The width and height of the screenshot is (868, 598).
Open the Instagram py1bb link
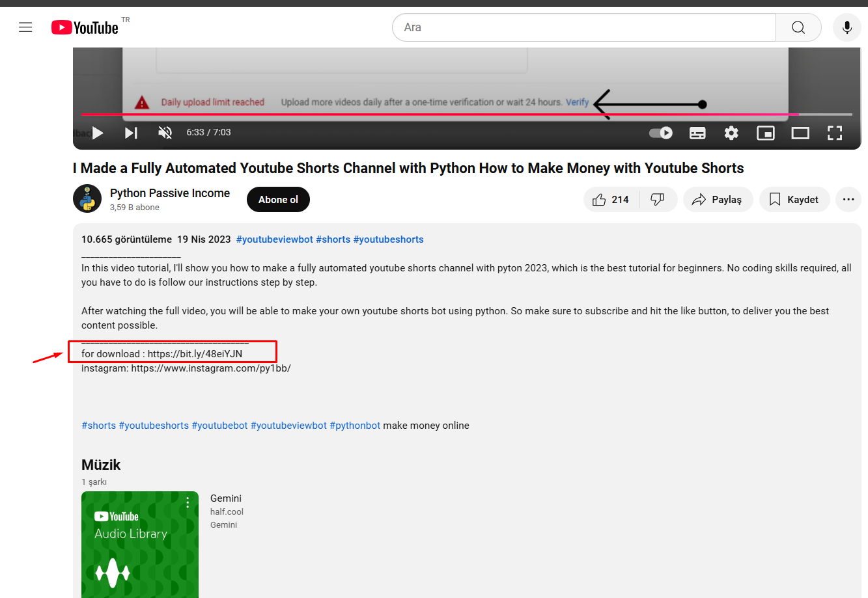point(211,368)
